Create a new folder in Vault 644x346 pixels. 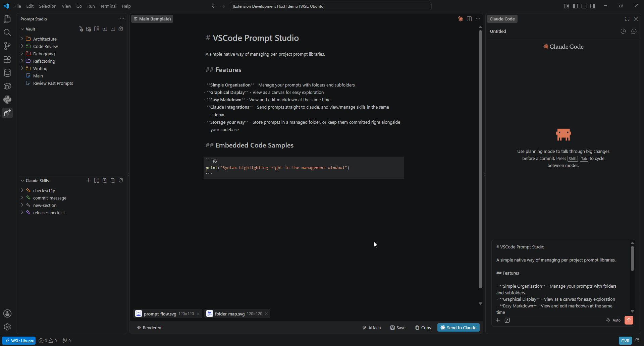click(89, 29)
